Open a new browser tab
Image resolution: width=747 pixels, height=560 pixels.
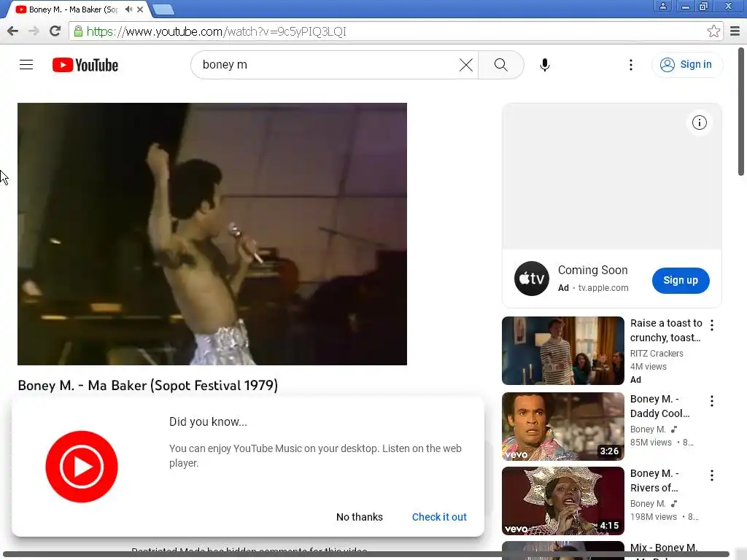pyautogui.click(x=163, y=9)
